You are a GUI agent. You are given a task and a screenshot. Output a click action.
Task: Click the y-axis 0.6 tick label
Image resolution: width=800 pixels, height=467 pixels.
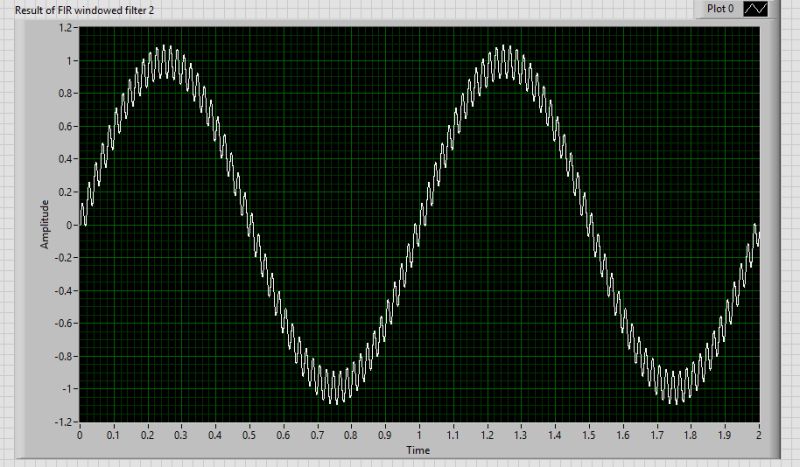(x=65, y=127)
